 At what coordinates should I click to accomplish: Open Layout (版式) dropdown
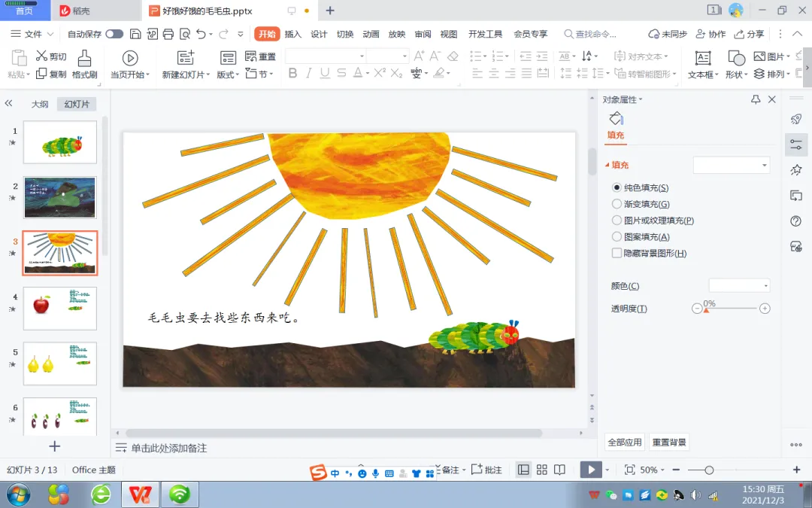(x=228, y=75)
